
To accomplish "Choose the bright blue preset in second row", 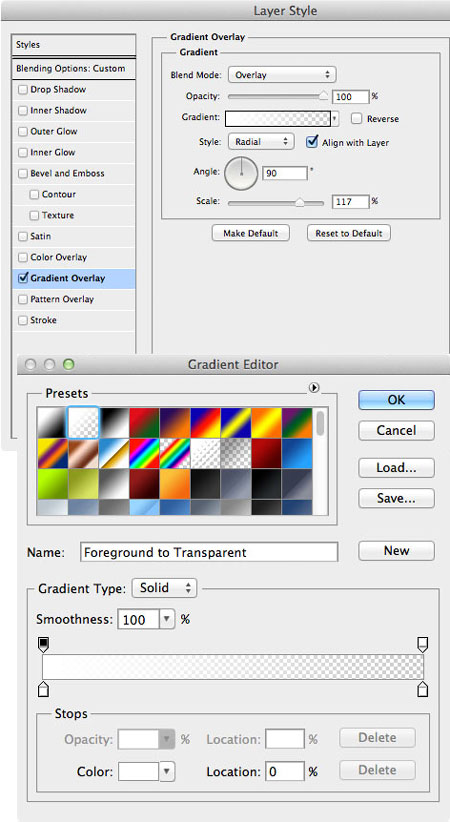I will pyautogui.click(x=297, y=453).
